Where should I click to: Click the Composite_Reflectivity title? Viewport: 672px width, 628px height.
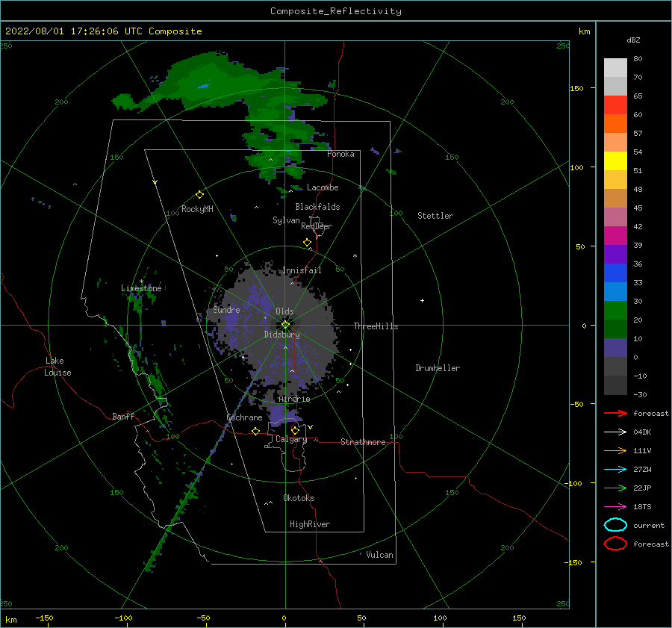[336, 11]
